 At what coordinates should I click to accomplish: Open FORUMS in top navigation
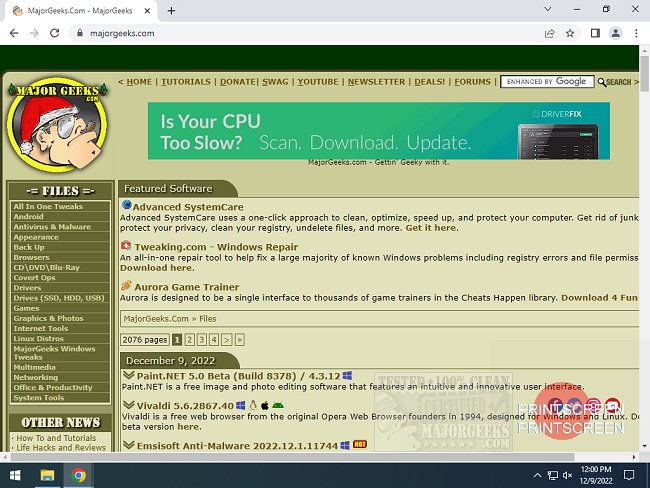pos(472,82)
